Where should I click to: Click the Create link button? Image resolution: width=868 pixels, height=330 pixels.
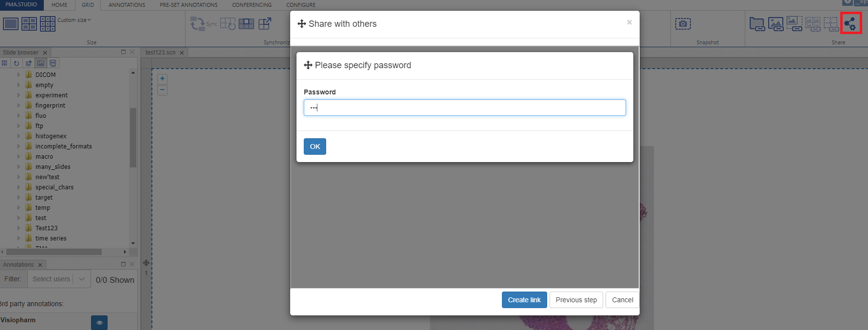(524, 300)
